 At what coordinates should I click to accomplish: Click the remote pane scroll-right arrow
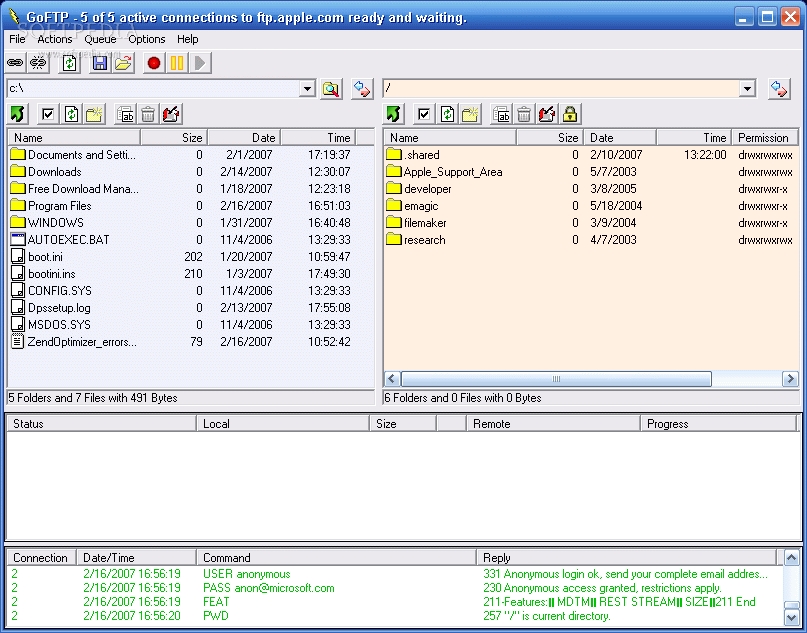tap(790, 379)
